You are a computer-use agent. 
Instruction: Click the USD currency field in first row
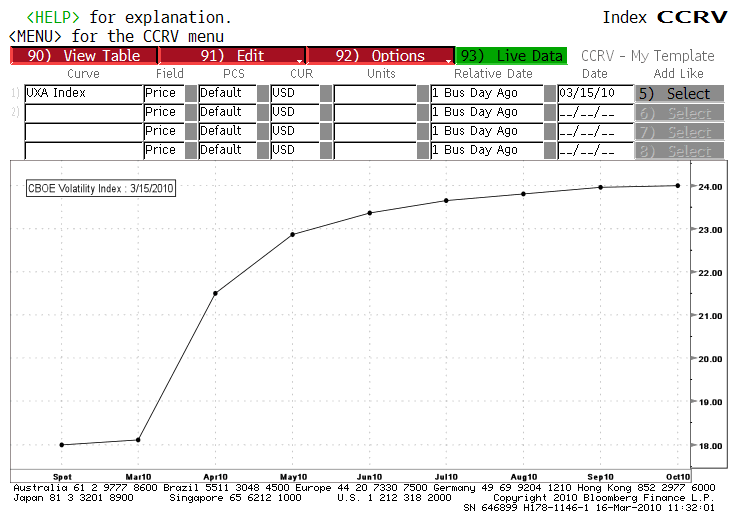click(x=295, y=93)
